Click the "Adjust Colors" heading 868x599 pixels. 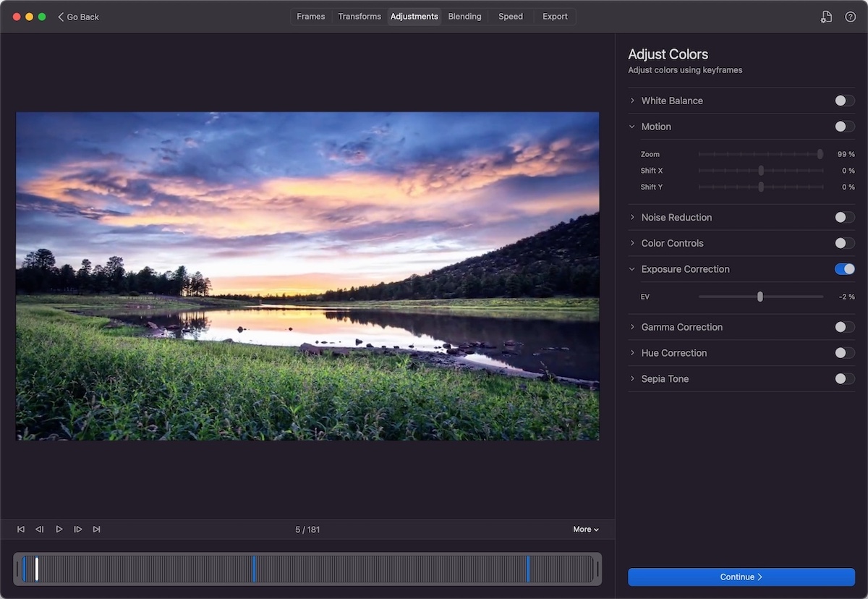tap(668, 54)
